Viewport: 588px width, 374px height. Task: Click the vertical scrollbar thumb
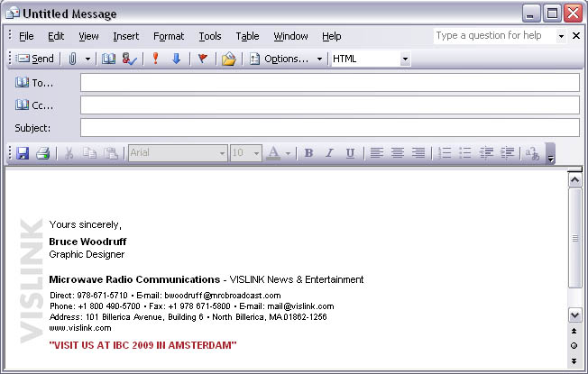coord(574,238)
